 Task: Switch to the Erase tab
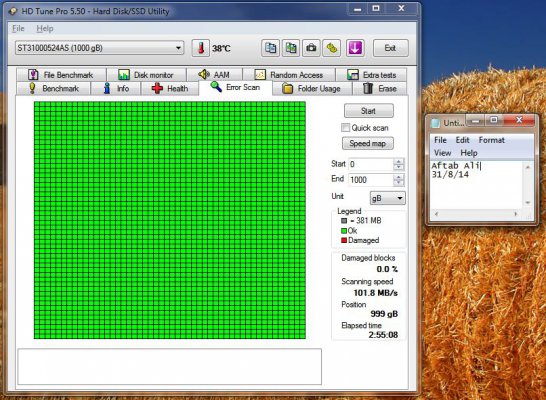point(380,88)
